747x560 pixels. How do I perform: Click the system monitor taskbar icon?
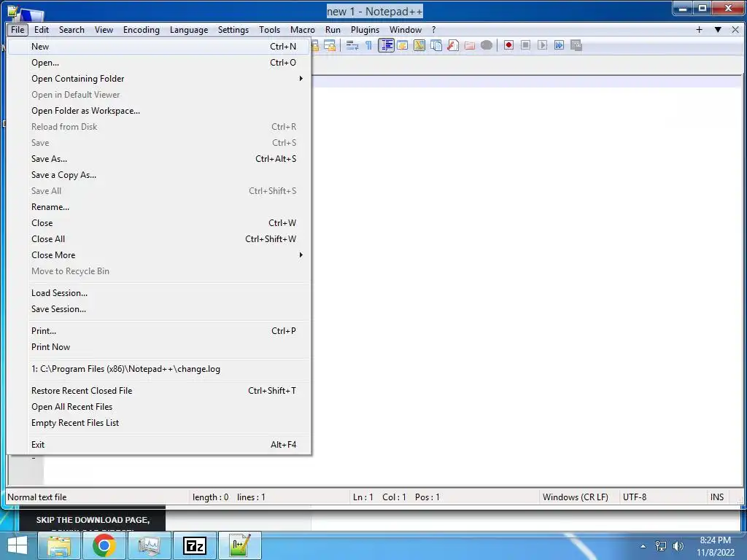click(x=149, y=545)
